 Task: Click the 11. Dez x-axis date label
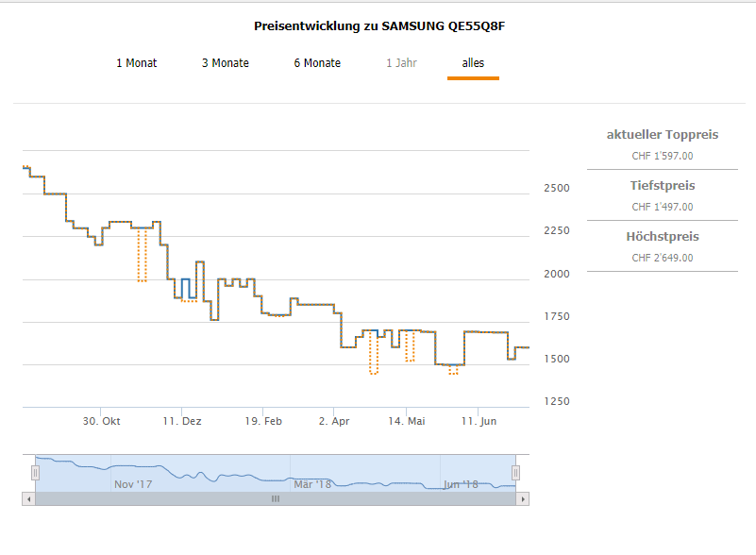pos(181,421)
